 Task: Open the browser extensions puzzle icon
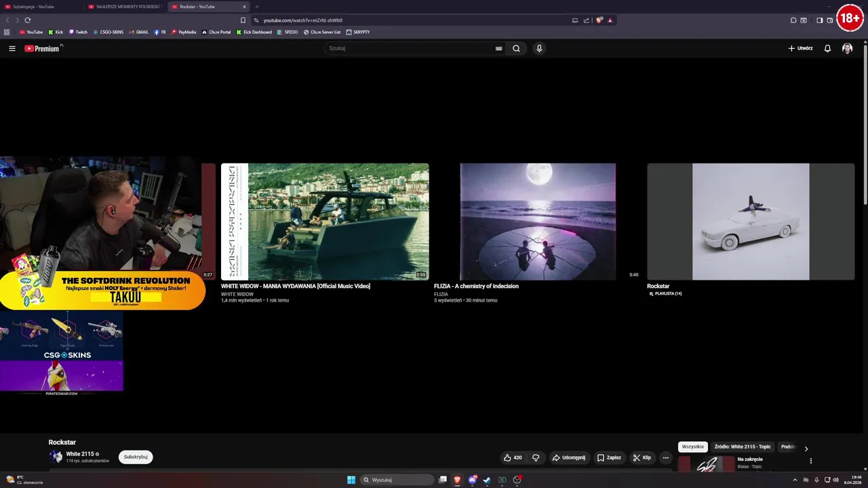(793, 20)
